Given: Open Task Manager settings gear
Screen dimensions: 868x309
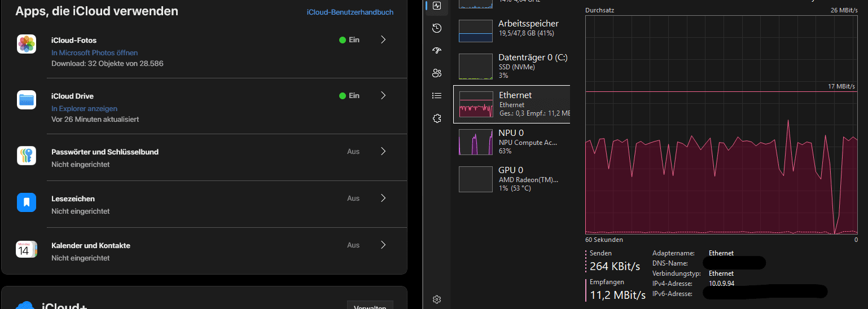Looking at the screenshot, I should (x=437, y=299).
